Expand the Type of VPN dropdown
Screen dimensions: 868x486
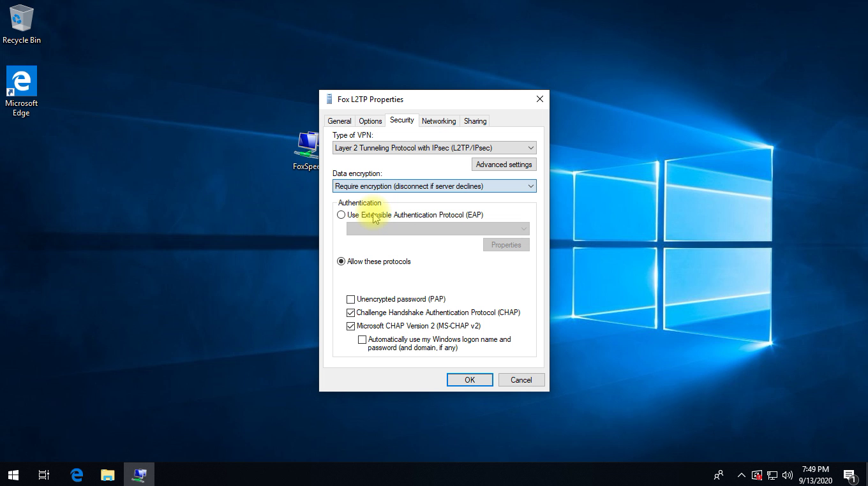[434, 148]
